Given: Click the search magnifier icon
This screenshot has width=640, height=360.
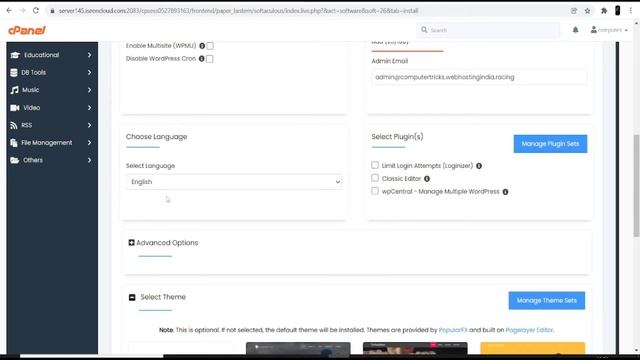Looking at the screenshot, I should 424,30.
